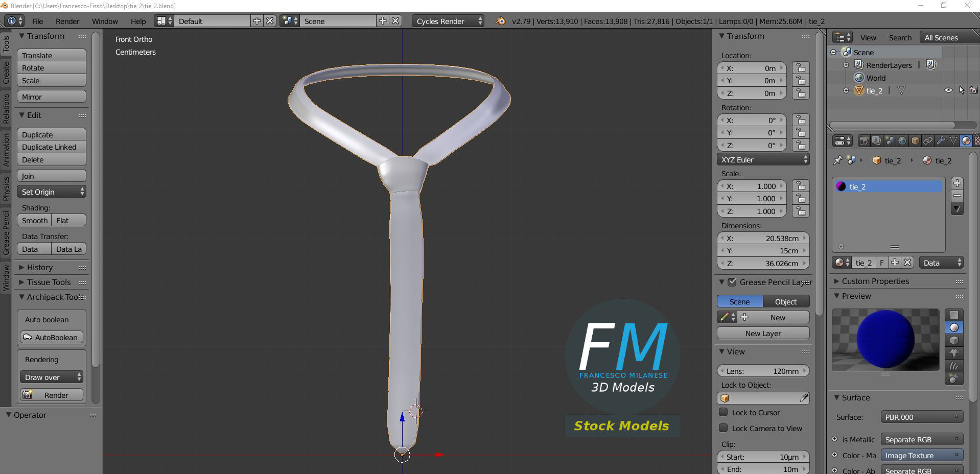The image size is (980, 474).
Task: Open the Render menu
Action: pos(67,21)
